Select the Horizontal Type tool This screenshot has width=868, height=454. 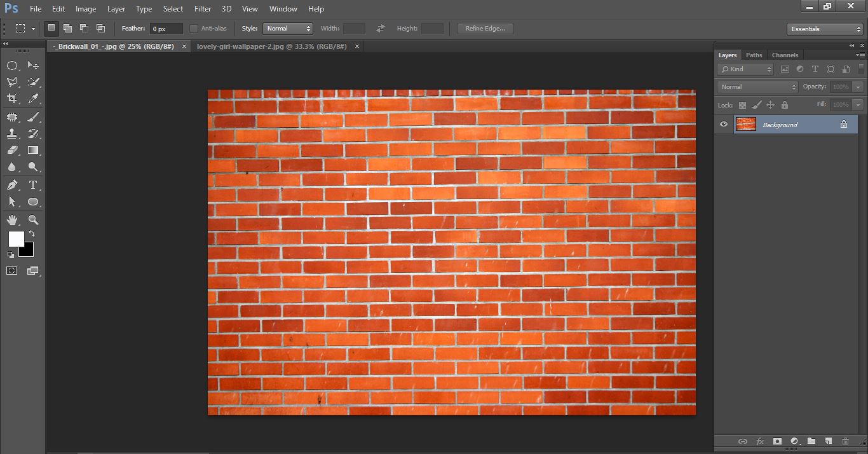tap(33, 185)
